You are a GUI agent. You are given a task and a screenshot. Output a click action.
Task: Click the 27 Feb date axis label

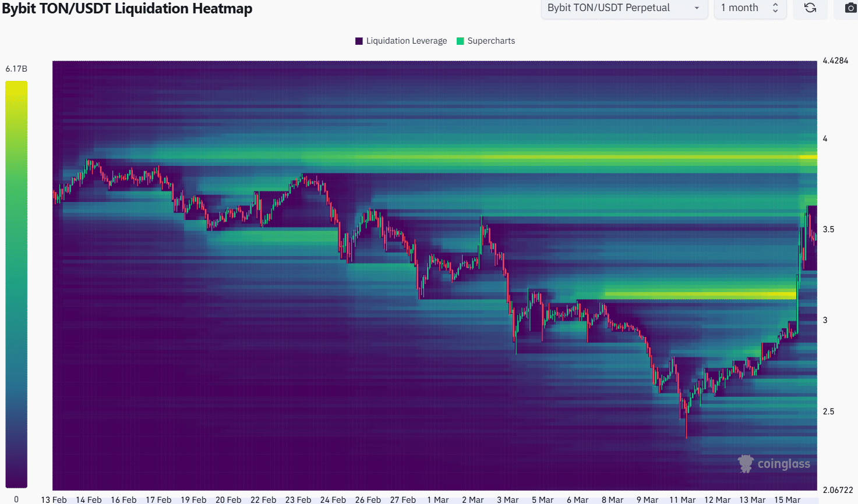coord(403,499)
